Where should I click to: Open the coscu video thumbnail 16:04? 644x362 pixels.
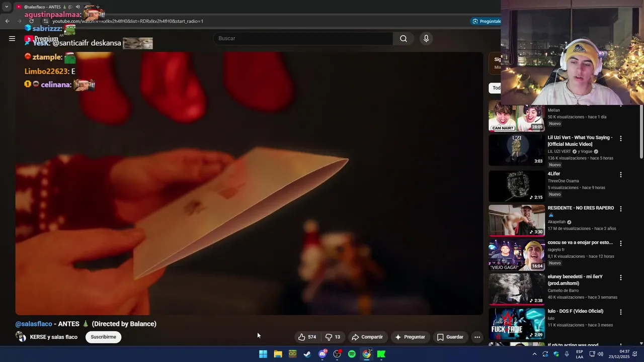pyautogui.click(x=517, y=255)
